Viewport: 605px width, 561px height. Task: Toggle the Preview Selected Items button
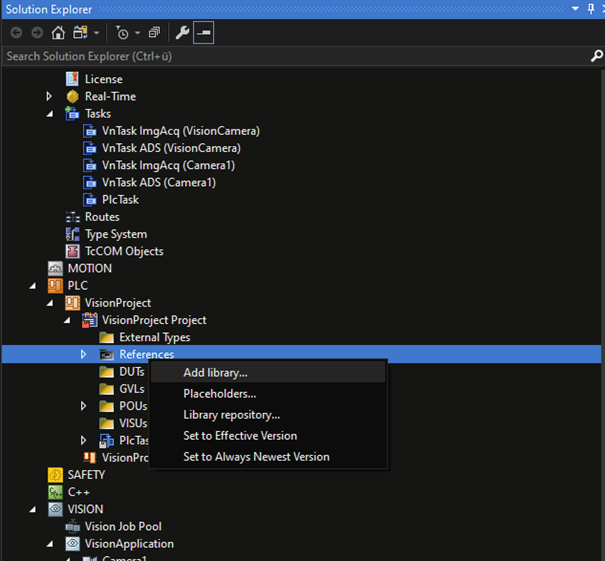[203, 33]
